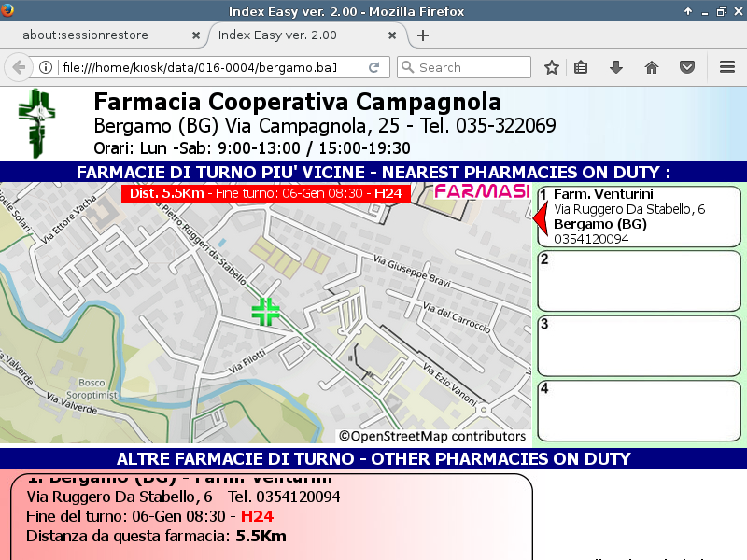Show bookmarks list icon
Screen dimensions: 747x560
[581, 67]
